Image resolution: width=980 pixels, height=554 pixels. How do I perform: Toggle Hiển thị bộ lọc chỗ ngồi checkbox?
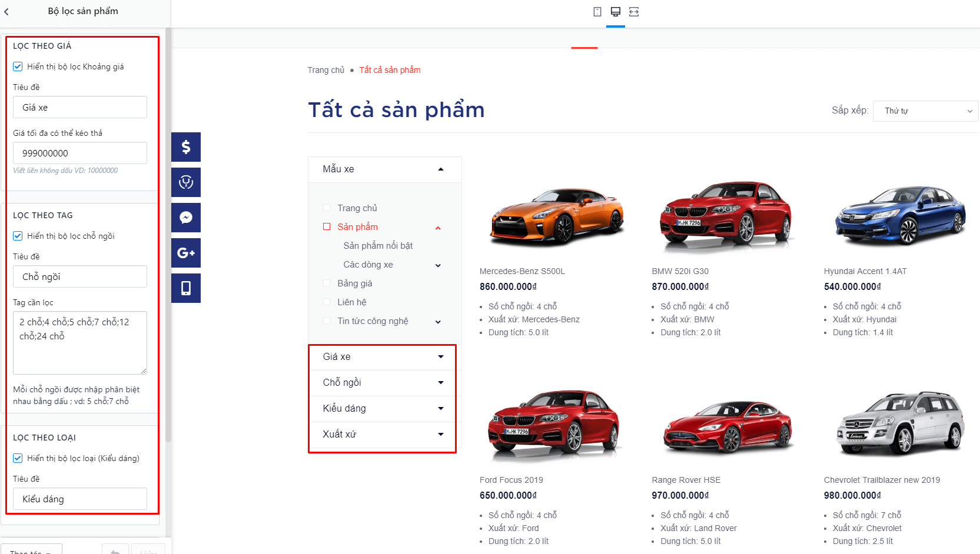coord(18,236)
